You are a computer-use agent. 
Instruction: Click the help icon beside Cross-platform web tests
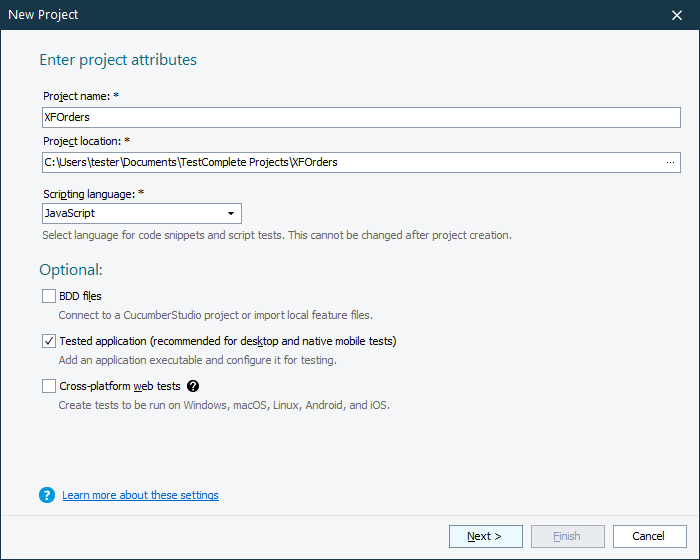click(193, 386)
